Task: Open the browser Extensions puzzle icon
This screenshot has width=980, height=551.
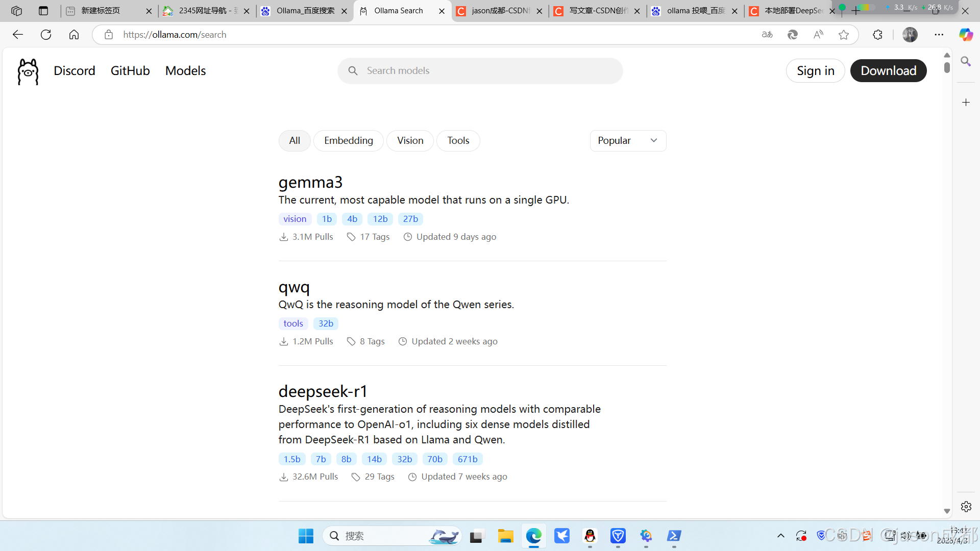Action: click(x=877, y=34)
